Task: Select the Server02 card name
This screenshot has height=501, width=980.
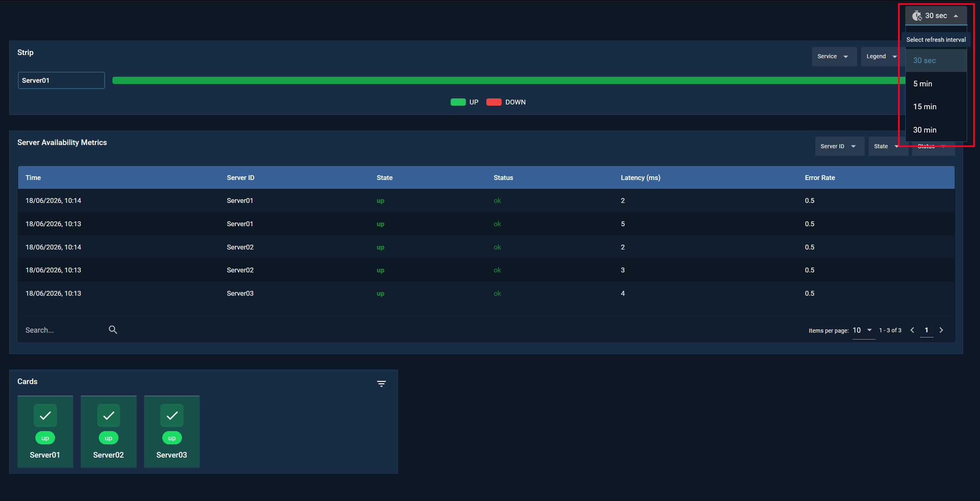Action: (x=108, y=455)
